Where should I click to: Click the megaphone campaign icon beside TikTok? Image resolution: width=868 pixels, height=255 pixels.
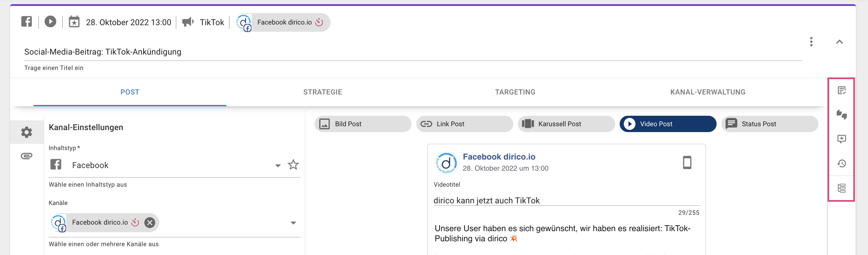pos(188,22)
